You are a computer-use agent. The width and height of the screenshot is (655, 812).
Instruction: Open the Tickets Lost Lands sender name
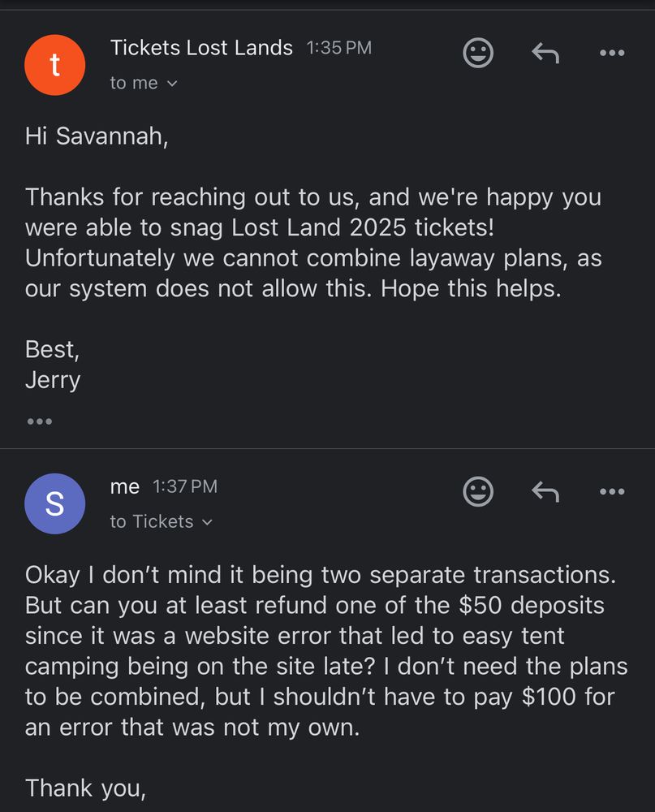tap(201, 48)
